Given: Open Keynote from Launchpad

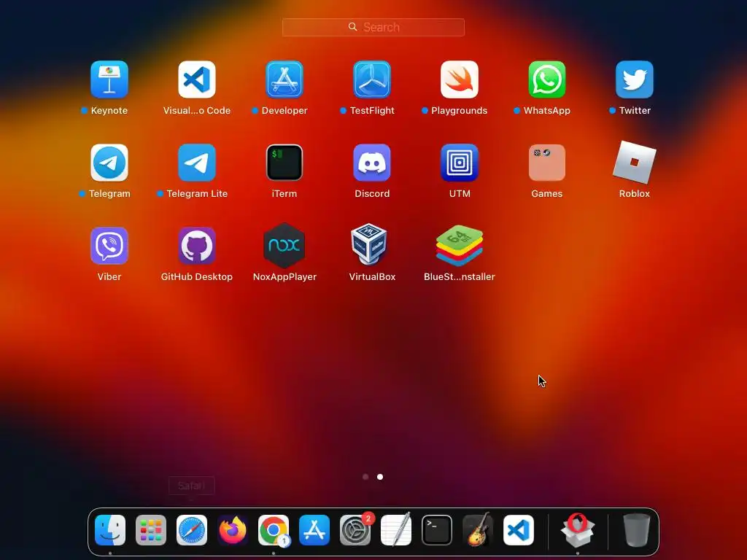Looking at the screenshot, I should tap(109, 79).
